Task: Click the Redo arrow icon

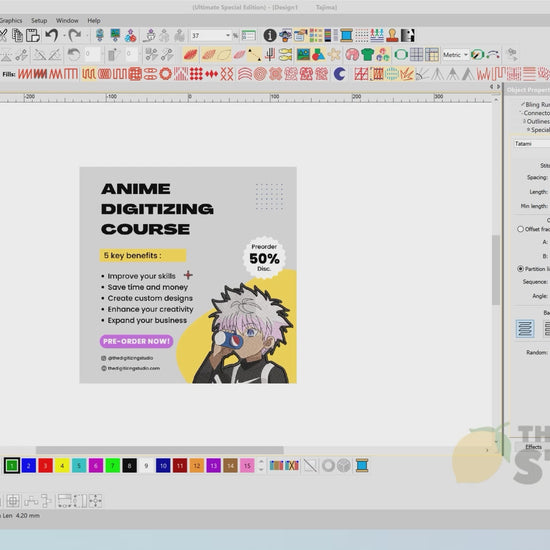Action: tap(74, 35)
